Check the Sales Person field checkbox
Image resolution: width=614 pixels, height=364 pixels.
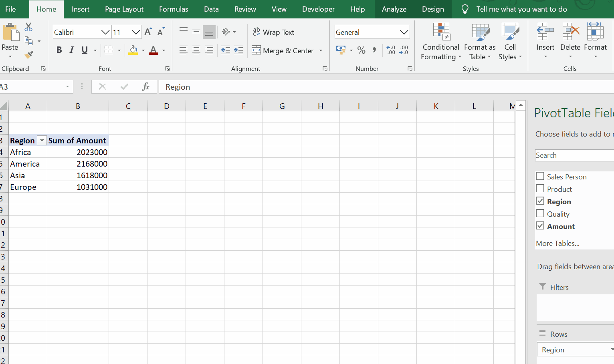click(540, 176)
